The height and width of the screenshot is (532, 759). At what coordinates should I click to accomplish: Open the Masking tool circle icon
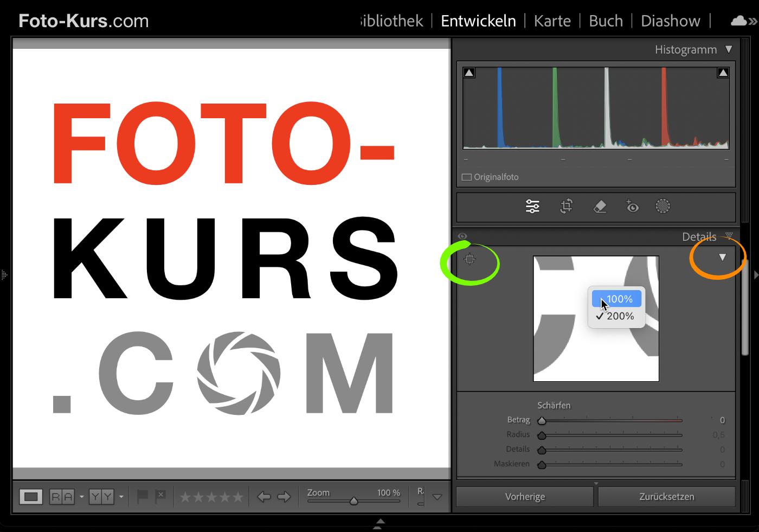[x=662, y=206]
